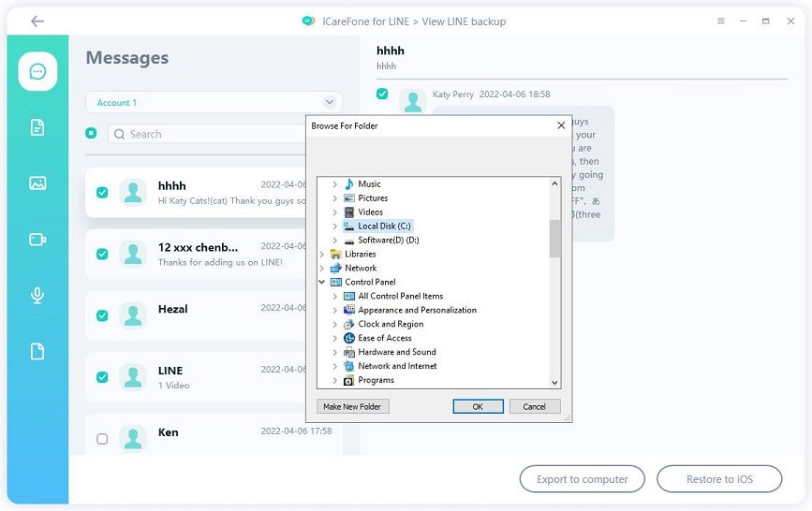The image size is (812, 511).
Task: Open the voice microphone sidebar icon
Action: [x=37, y=295]
